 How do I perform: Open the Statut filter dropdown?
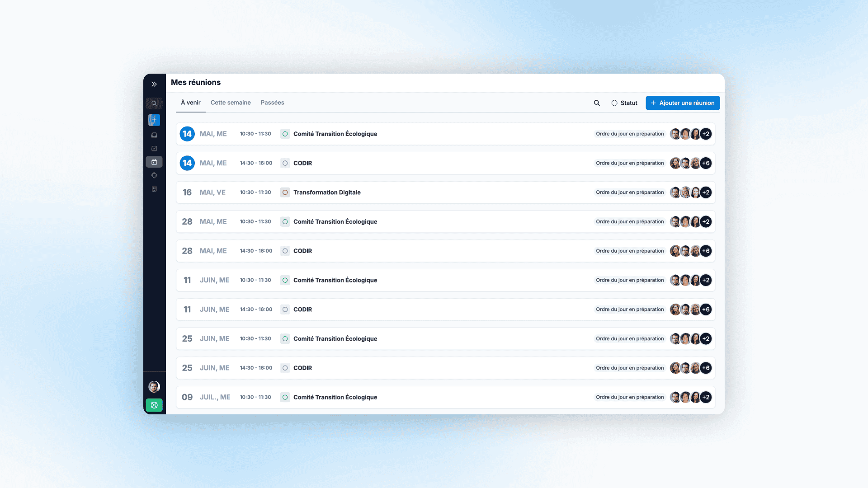[624, 103]
